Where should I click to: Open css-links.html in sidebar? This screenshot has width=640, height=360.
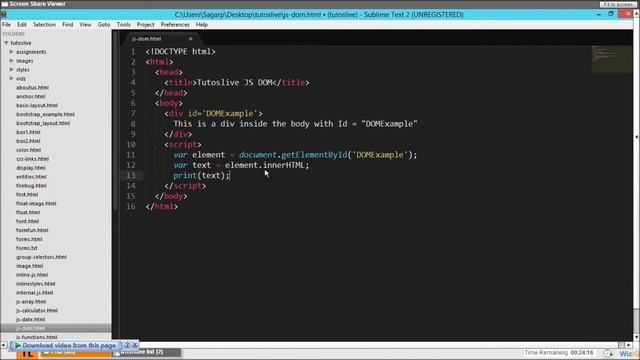32,159
